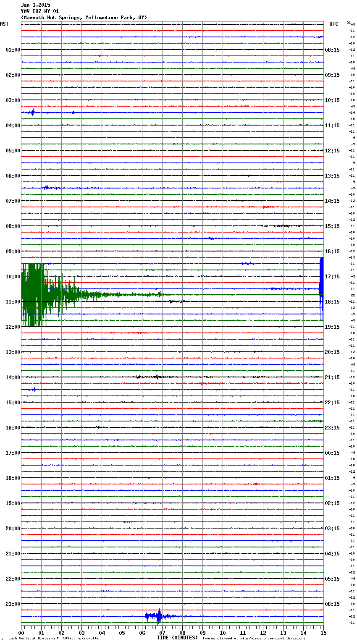Click the 00:15 UTC time label
The width and height of the screenshot is (357, 644).
[x=332, y=453]
